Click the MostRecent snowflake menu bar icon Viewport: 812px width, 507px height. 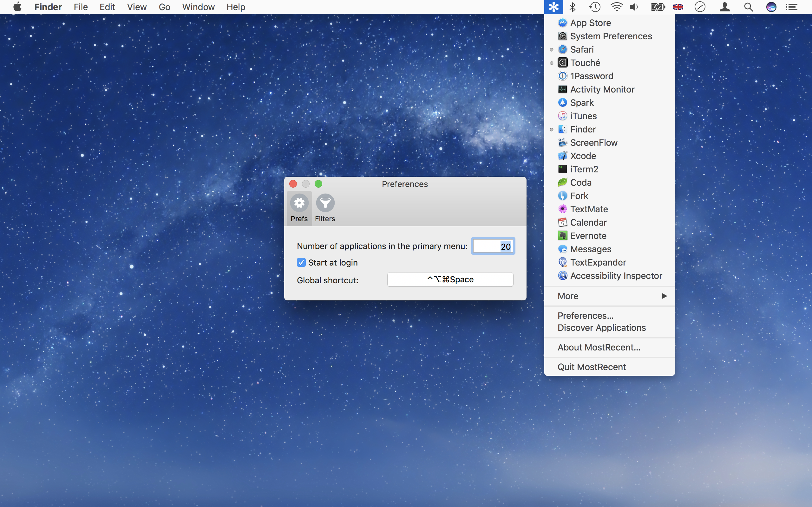pyautogui.click(x=553, y=7)
